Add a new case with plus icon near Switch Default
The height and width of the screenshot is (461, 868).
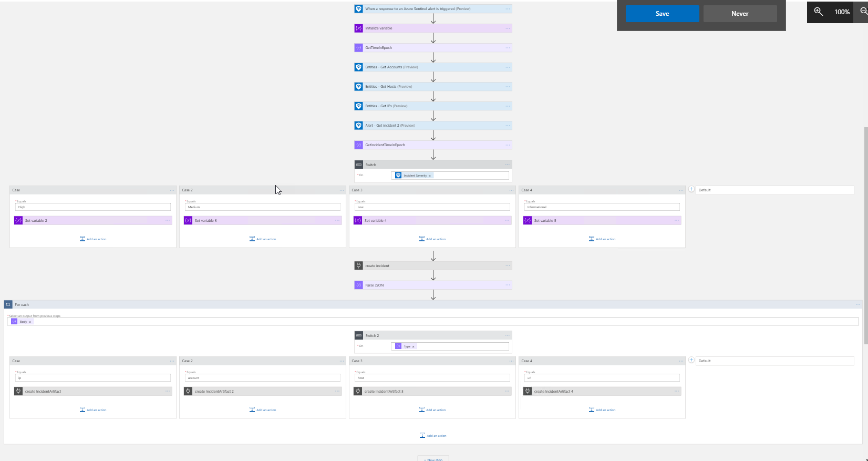coord(691,189)
